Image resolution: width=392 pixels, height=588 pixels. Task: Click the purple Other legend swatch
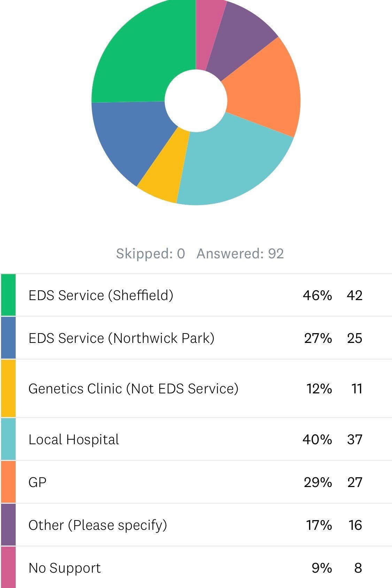[x=8, y=525]
